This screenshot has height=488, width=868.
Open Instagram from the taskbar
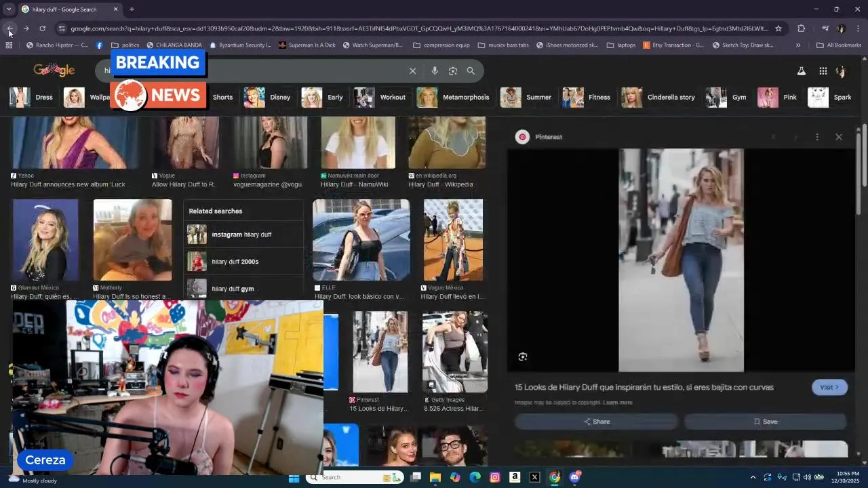495,478
